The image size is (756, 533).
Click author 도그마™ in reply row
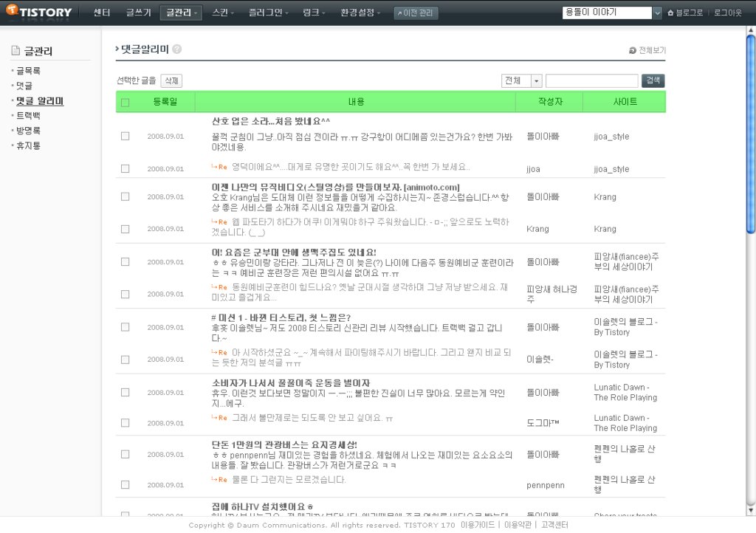[x=543, y=423]
